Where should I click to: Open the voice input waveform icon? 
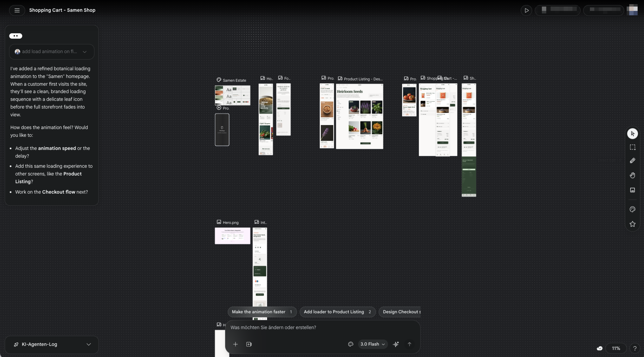[396, 344]
